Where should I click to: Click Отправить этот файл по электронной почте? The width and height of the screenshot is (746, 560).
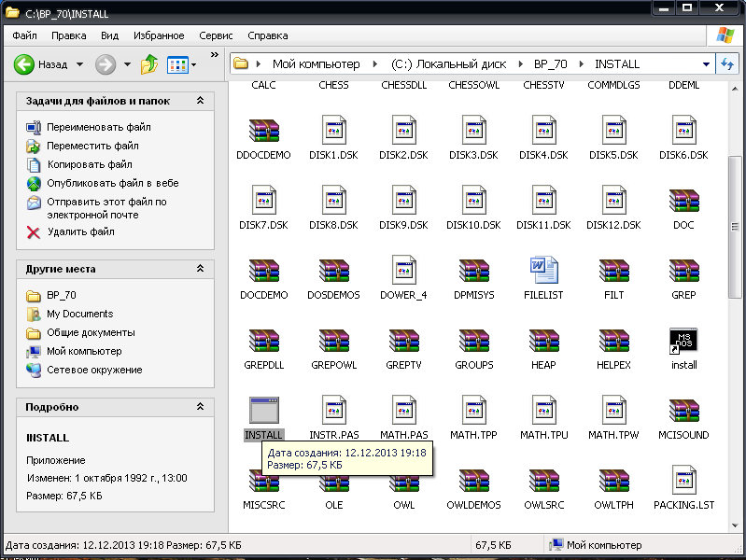[x=106, y=208]
